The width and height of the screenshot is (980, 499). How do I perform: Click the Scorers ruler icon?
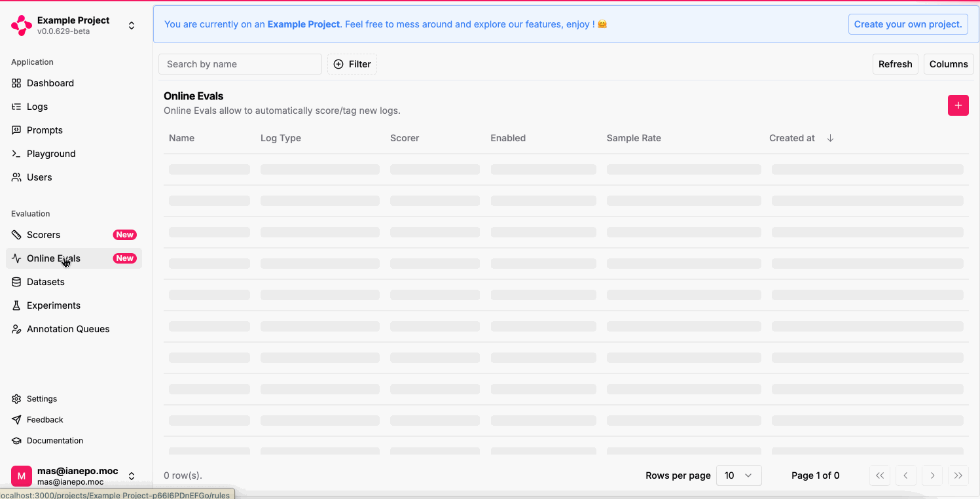point(16,235)
